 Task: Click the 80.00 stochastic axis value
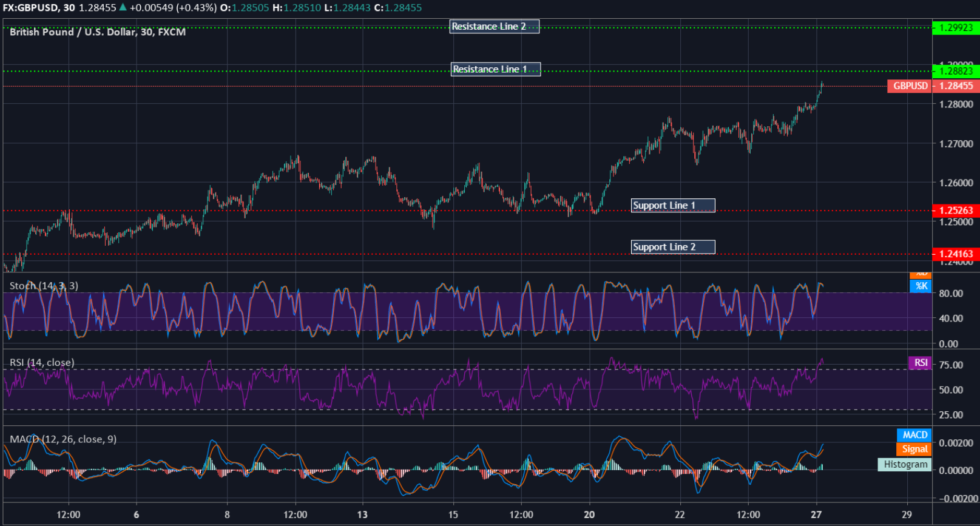coord(951,294)
